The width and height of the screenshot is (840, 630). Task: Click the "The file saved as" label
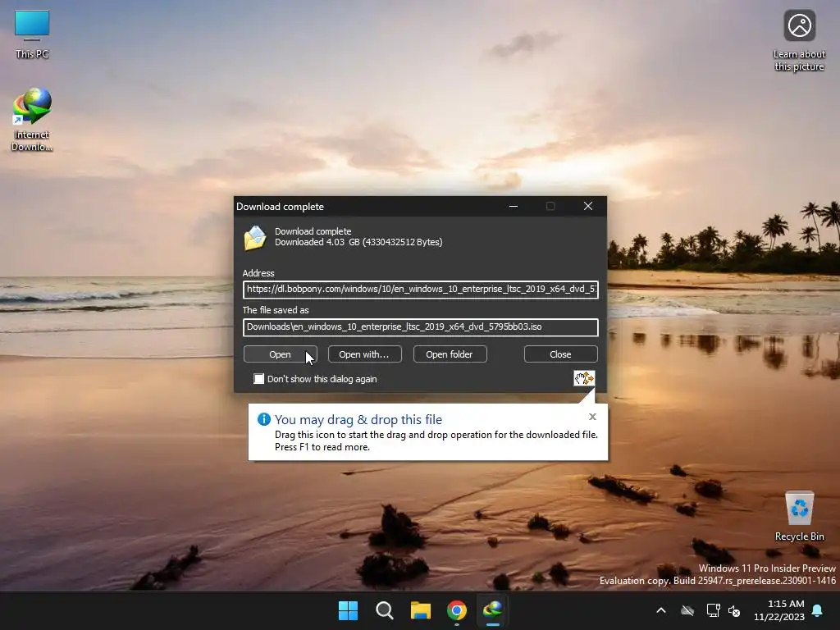click(x=276, y=310)
